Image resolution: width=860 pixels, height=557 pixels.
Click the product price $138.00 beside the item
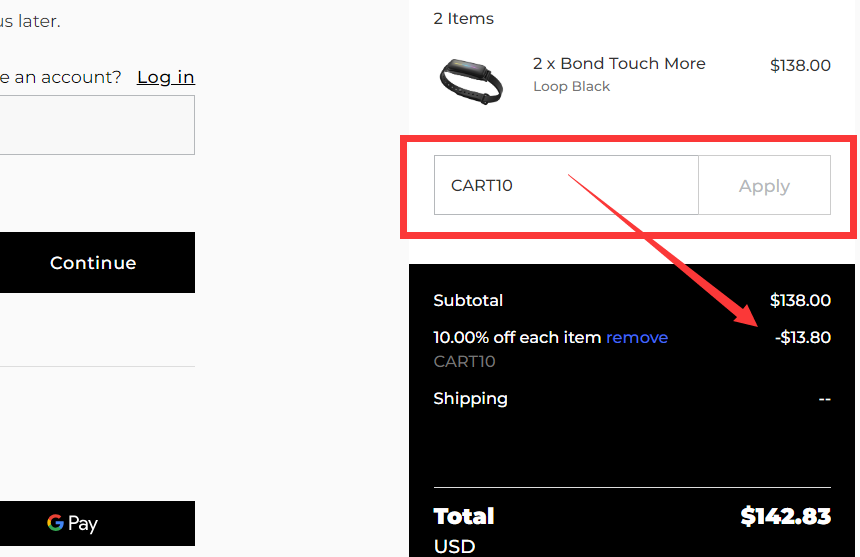[800, 65]
